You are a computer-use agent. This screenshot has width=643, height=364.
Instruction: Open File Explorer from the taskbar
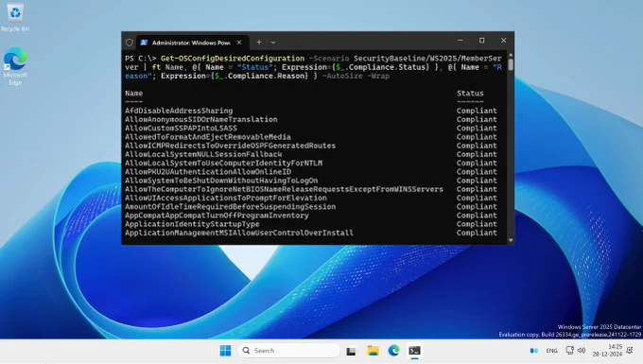373,351
